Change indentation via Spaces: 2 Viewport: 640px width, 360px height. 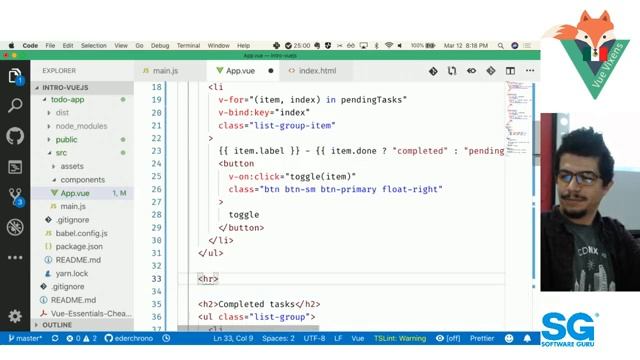(278, 338)
